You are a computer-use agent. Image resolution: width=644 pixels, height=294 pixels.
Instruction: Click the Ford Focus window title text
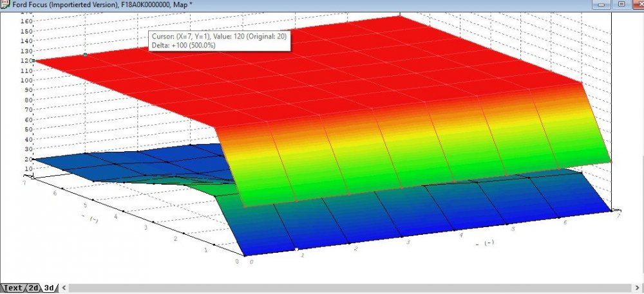point(104,5)
